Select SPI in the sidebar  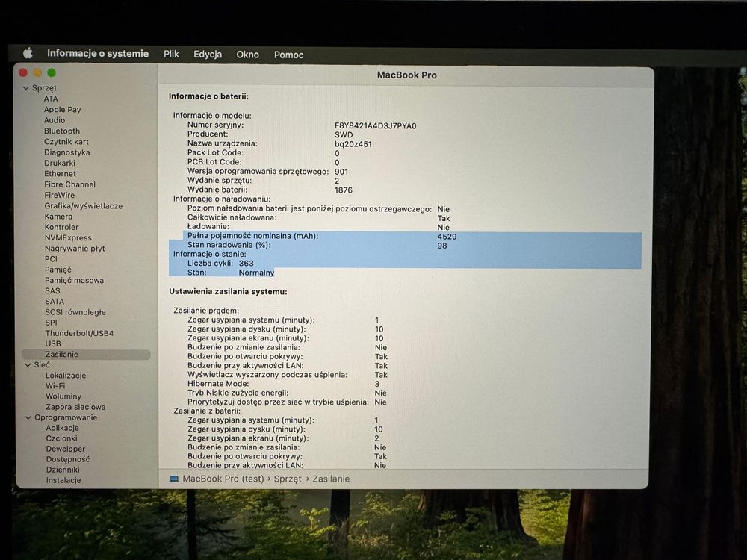[x=51, y=323]
